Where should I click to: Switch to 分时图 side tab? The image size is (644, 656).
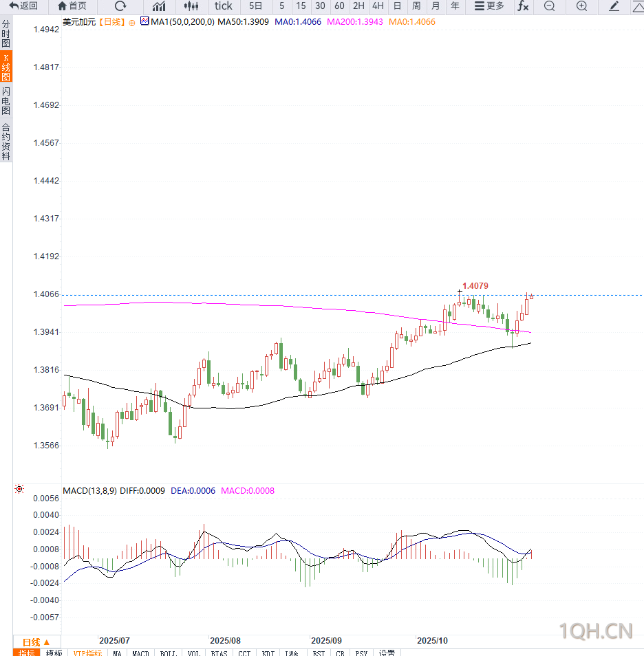[x=6, y=34]
